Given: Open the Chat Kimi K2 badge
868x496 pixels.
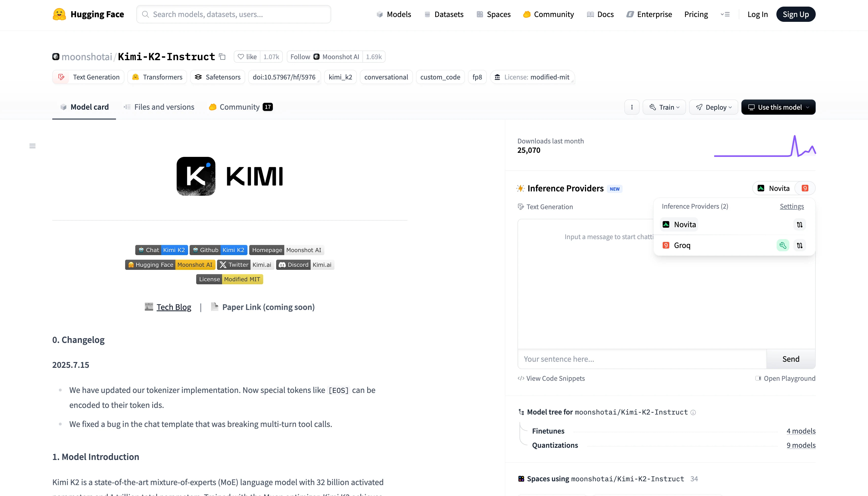Looking at the screenshot, I should click(x=161, y=250).
